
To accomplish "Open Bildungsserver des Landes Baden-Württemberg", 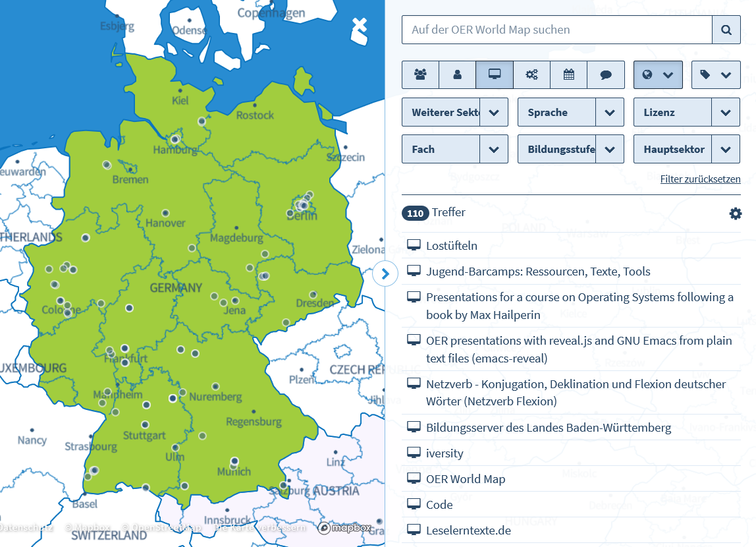I will click(548, 428).
